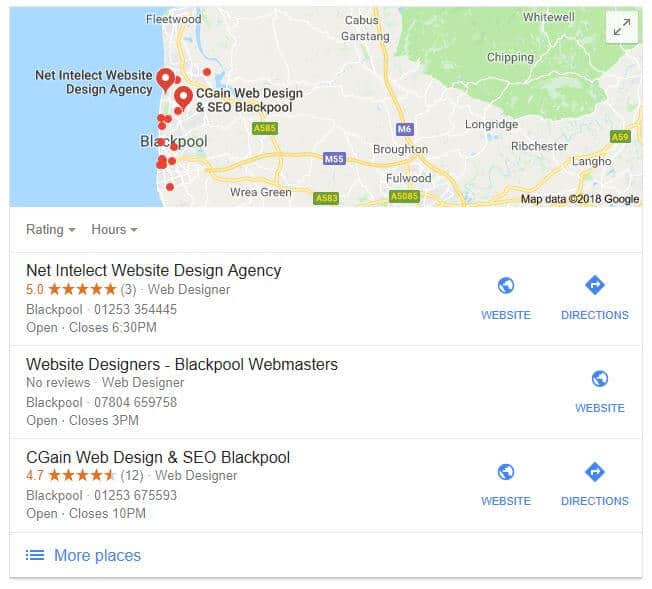Click the red dot marker near Fleetwood

tap(207, 72)
